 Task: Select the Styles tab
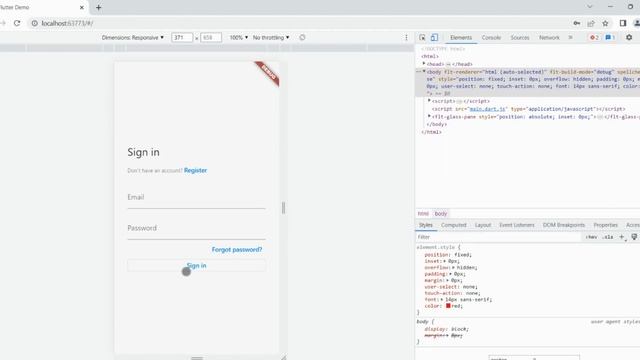(425, 225)
